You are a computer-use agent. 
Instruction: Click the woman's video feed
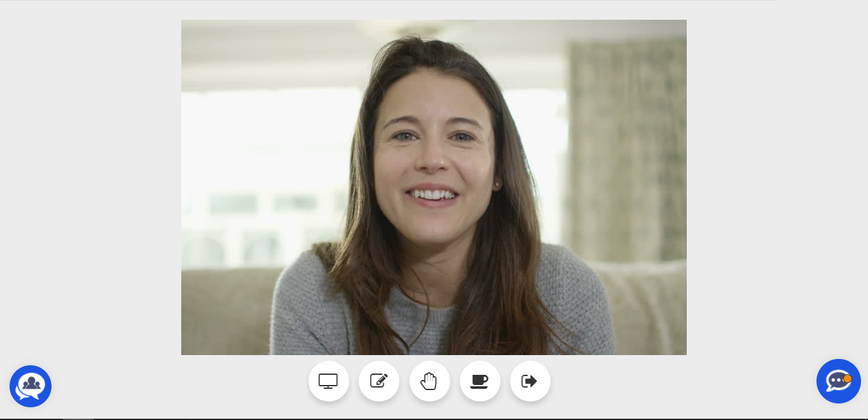pyautogui.click(x=434, y=187)
